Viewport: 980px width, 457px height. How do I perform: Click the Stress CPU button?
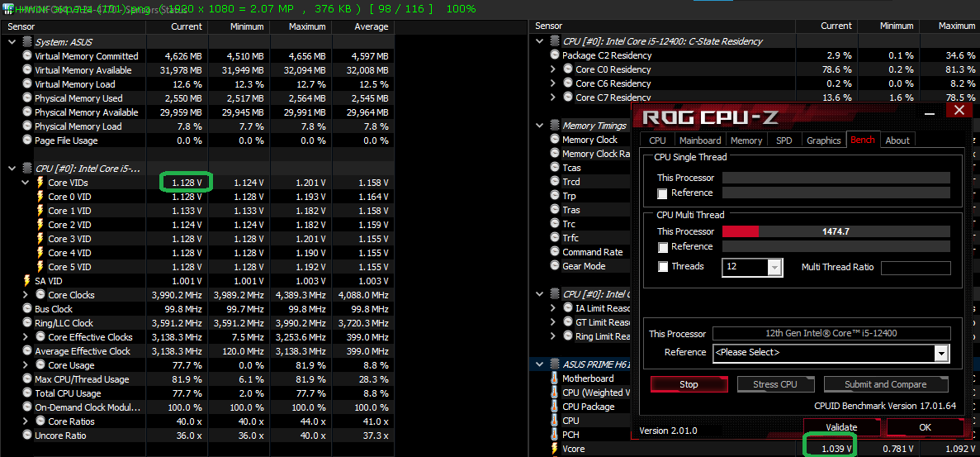(x=775, y=384)
